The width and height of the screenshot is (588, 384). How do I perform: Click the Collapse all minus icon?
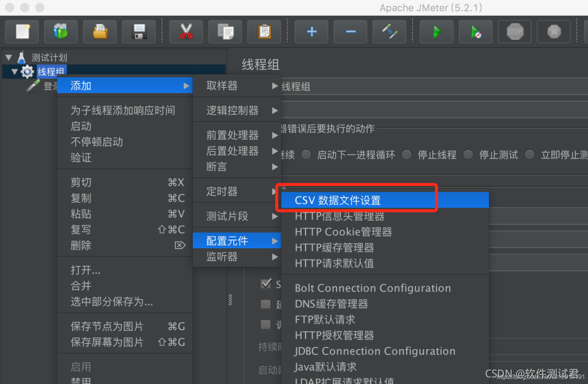click(351, 32)
